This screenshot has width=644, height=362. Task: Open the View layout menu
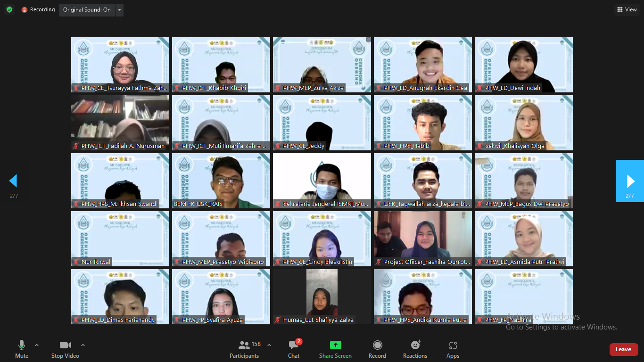[627, 9]
